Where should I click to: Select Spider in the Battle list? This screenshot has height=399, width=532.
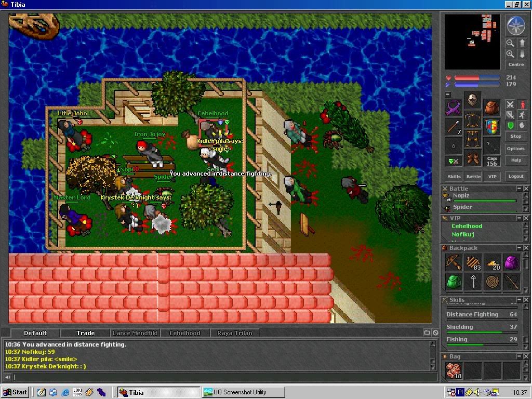(x=482, y=207)
